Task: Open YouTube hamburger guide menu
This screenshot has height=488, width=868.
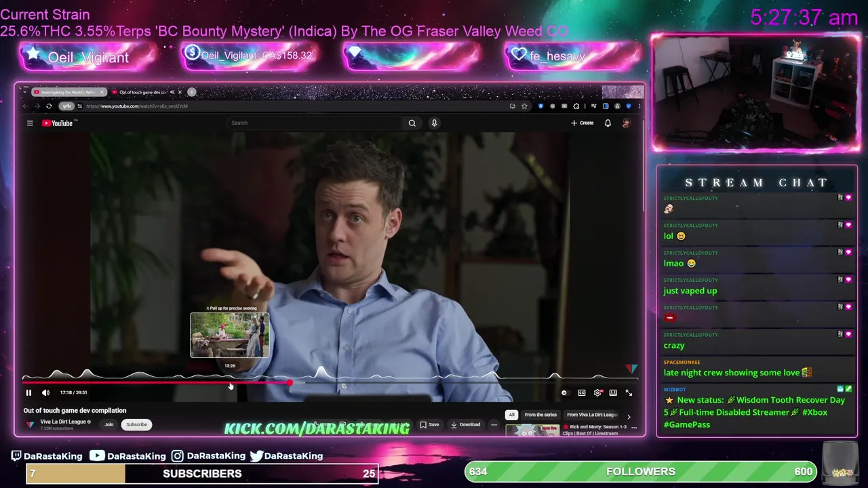Action: (x=30, y=123)
